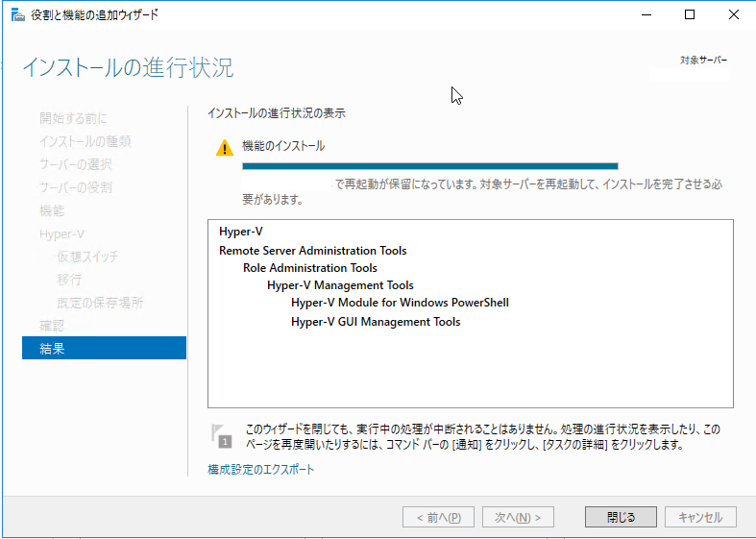This screenshot has width=756, height=539.
Task: Click Hyper-V Module for Windows PowerShell entry
Action: click(401, 303)
